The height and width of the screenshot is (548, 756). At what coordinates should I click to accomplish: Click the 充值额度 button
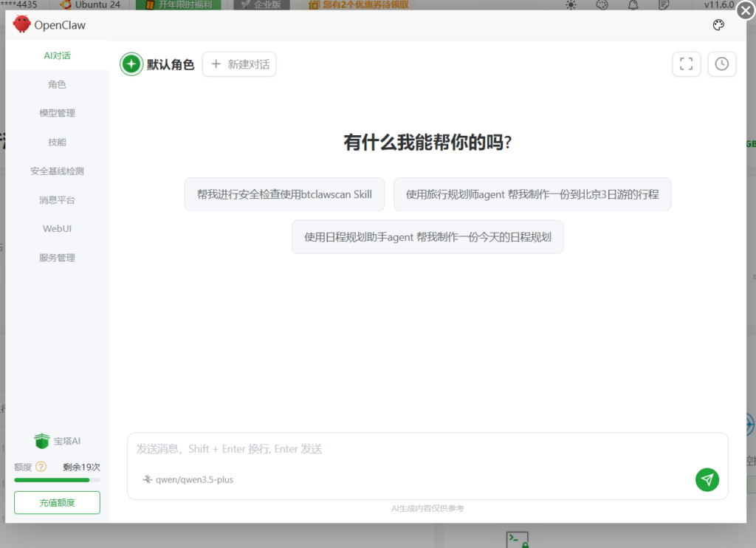point(57,502)
